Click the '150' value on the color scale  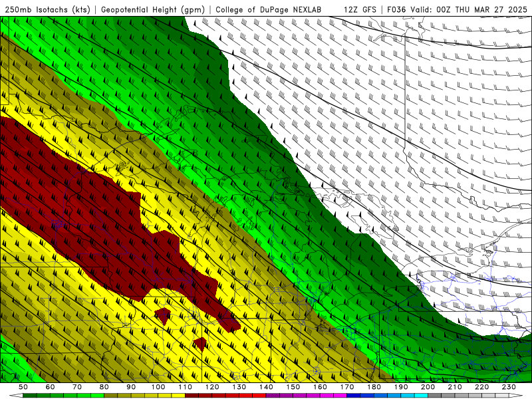point(293,387)
